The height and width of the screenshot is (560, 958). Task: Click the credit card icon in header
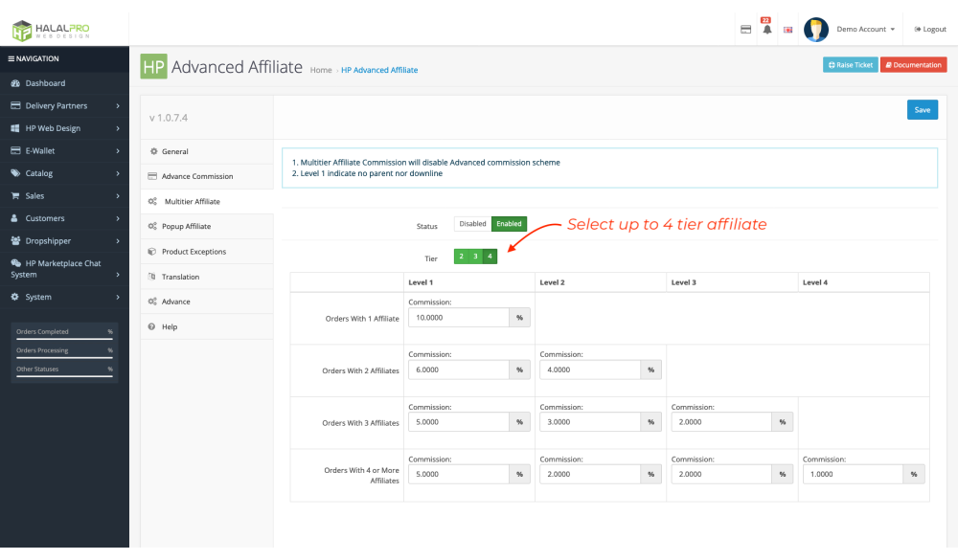745,30
